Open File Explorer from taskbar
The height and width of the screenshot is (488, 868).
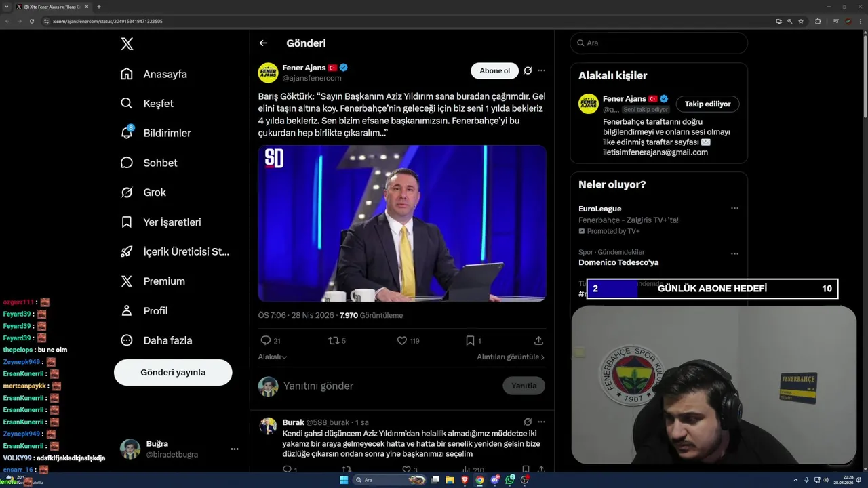point(450,480)
